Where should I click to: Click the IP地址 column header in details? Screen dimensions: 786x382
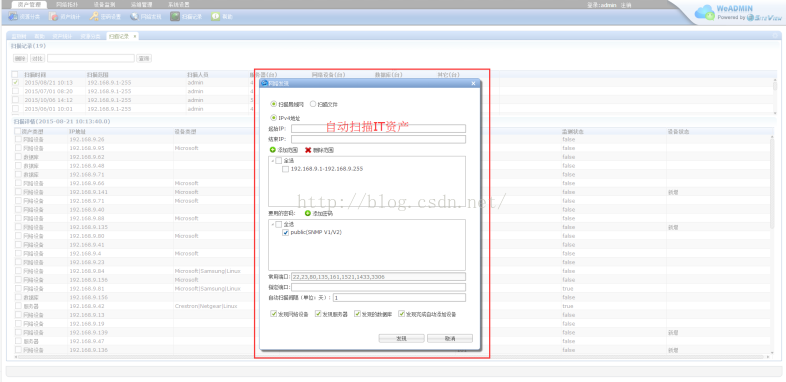78,131
